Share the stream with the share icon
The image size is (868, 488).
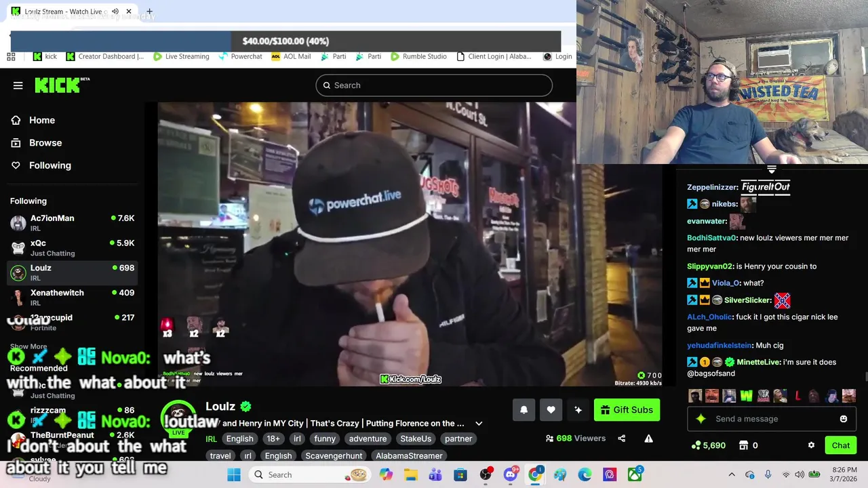coord(621,439)
